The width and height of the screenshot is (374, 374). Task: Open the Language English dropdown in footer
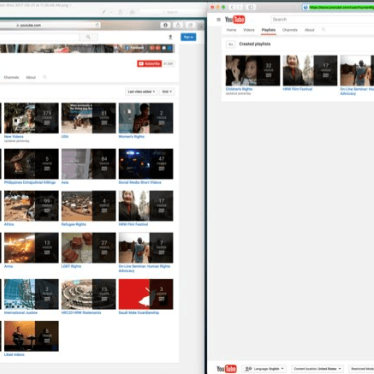pos(264,369)
